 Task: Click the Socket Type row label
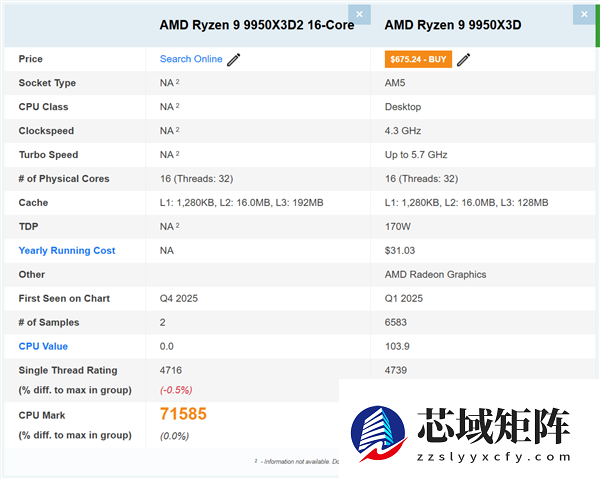pyautogui.click(x=47, y=83)
